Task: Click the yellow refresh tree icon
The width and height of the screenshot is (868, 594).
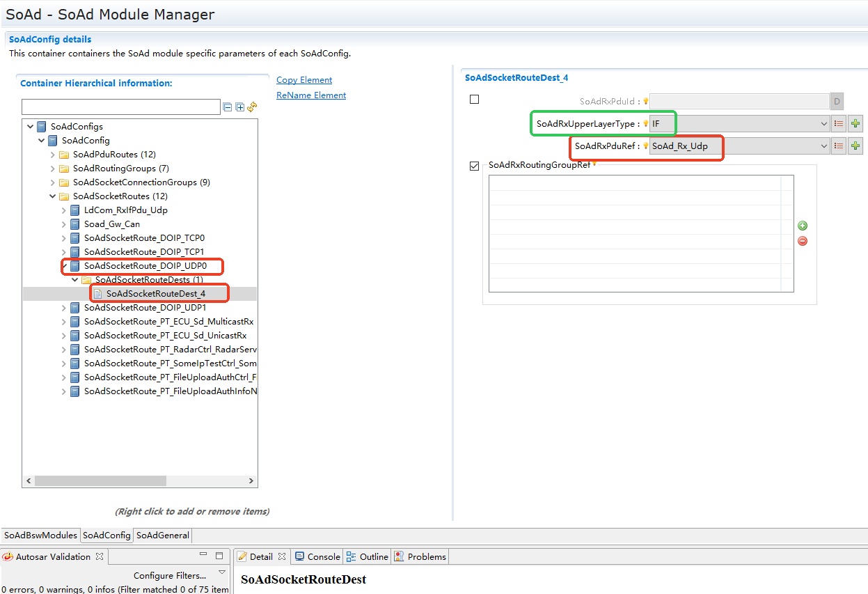Action: (252, 107)
